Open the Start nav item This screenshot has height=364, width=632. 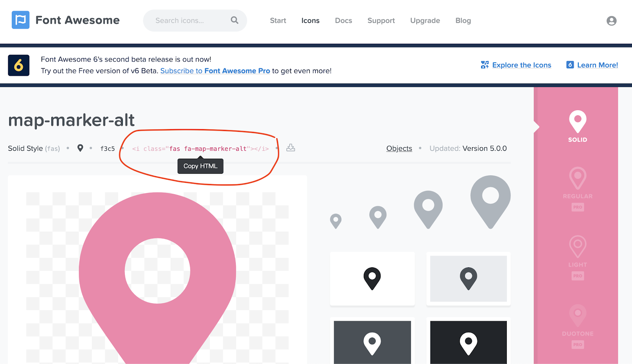[x=278, y=21]
